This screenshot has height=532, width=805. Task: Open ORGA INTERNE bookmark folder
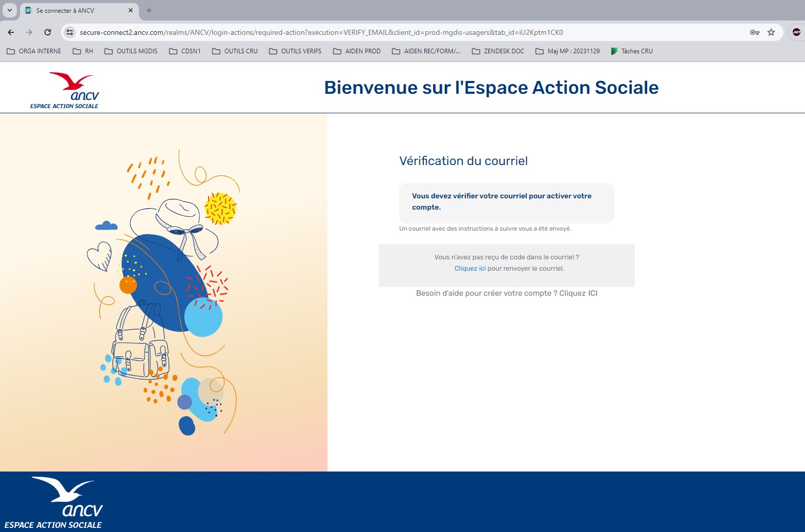click(x=34, y=51)
